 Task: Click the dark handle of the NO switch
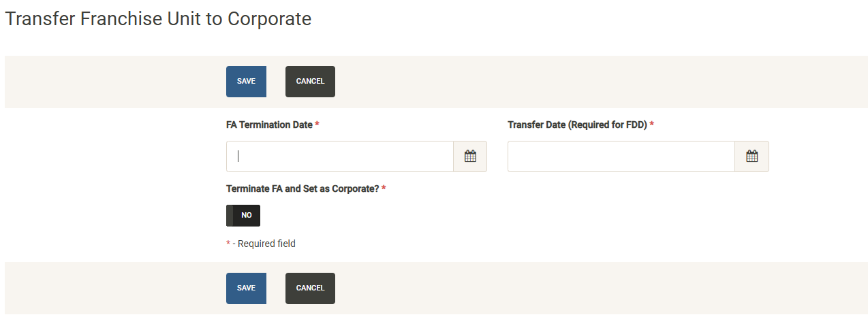pyautogui.click(x=230, y=216)
